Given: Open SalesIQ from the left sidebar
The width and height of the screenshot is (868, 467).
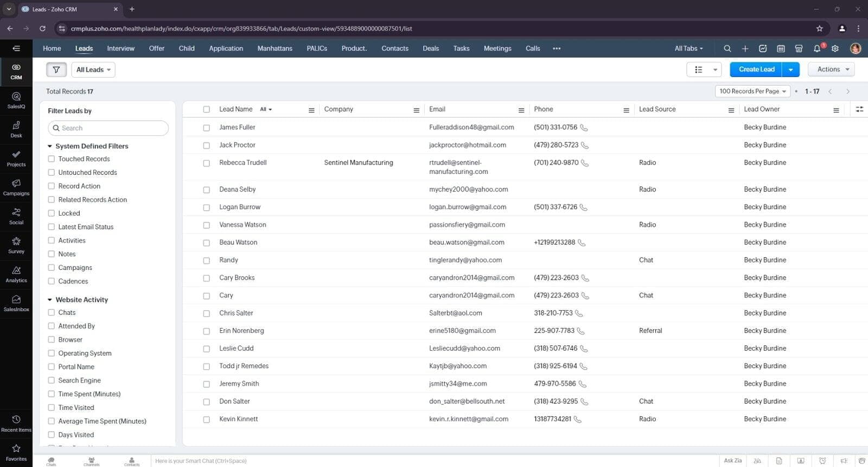Looking at the screenshot, I should [16, 100].
